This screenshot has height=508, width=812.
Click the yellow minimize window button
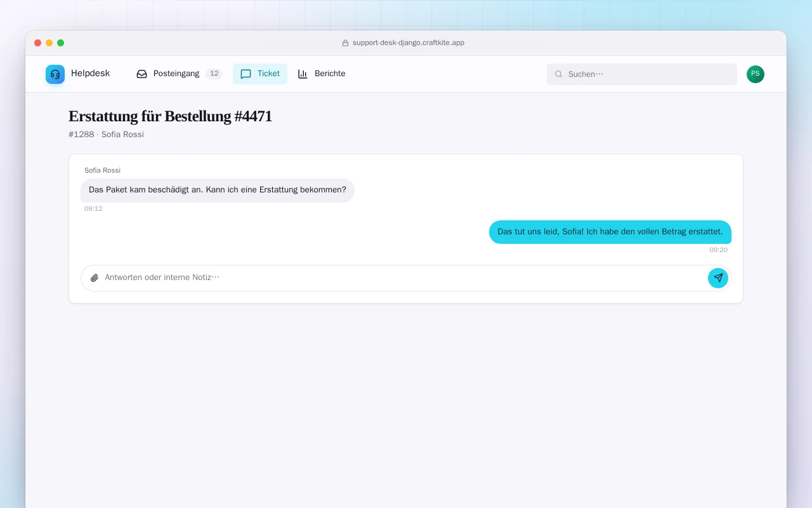[49, 43]
